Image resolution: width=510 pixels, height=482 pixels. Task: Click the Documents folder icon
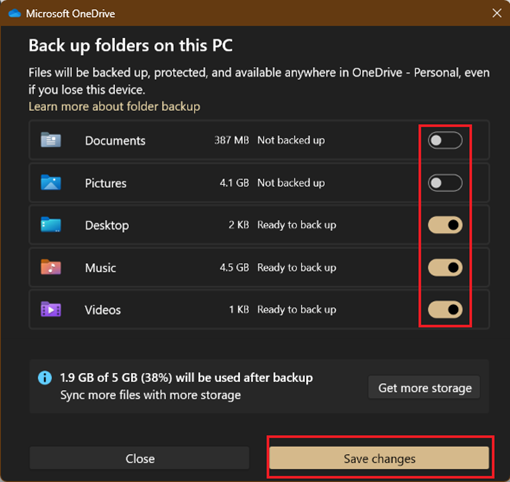click(x=51, y=140)
